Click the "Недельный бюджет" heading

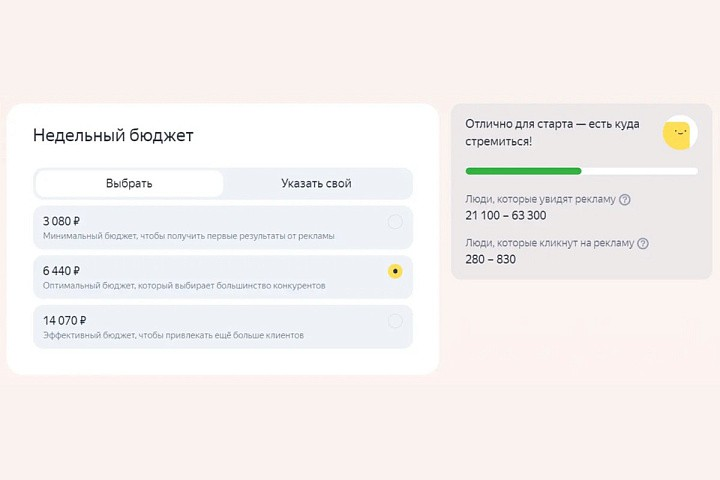[113, 135]
